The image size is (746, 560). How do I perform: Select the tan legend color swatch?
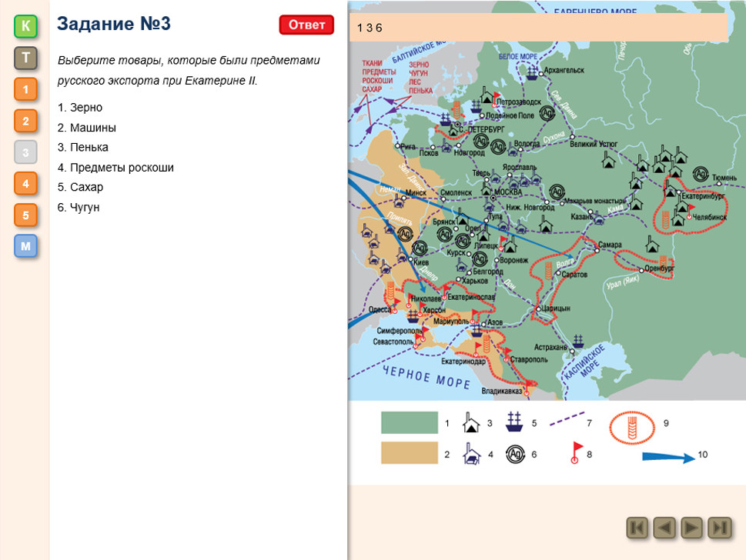point(409,454)
